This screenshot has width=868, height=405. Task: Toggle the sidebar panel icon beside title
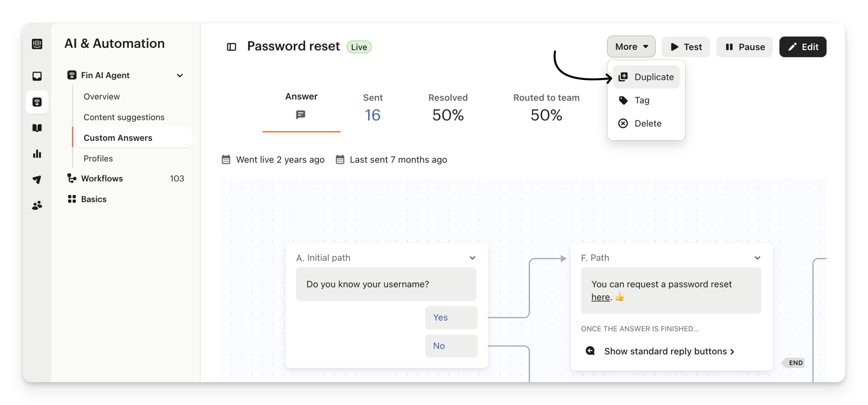(x=232, y=47)
